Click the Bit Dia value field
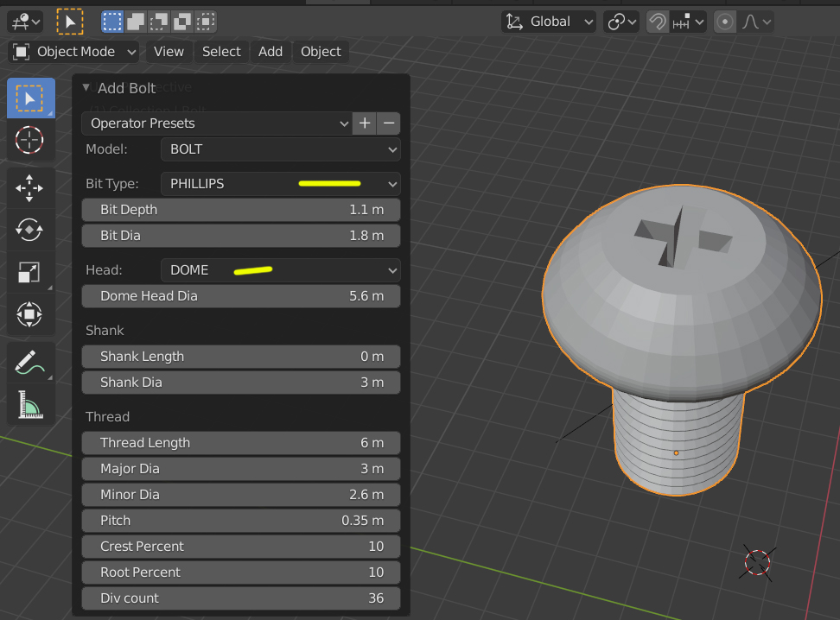Viewport: 840px width, 620px height. click(x=241, y=236)
